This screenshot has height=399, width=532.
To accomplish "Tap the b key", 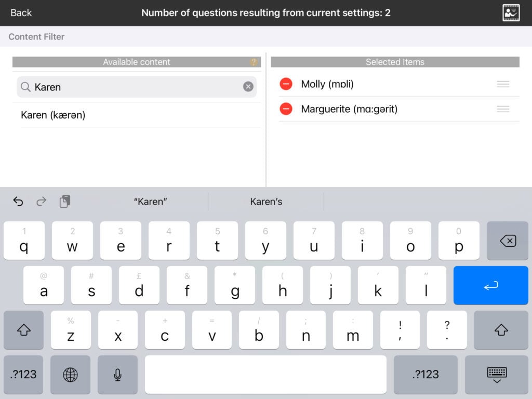I will click(259, 330).
